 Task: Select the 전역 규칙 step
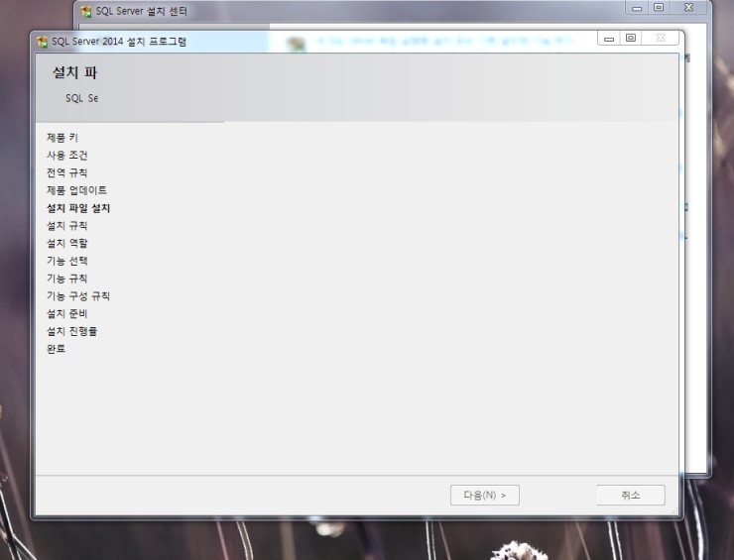click(x=66, y=172)
